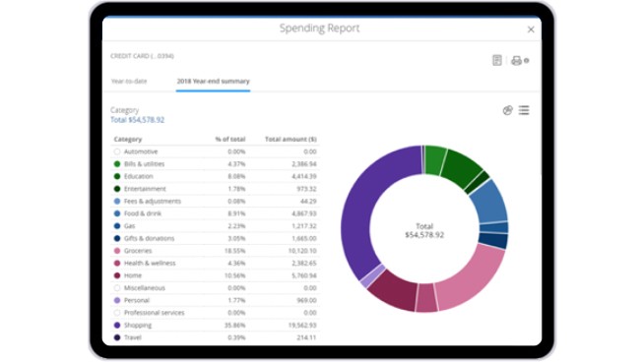Select the Education category label
This screenshot has height=362, width=644.
(x=139, y=176)
